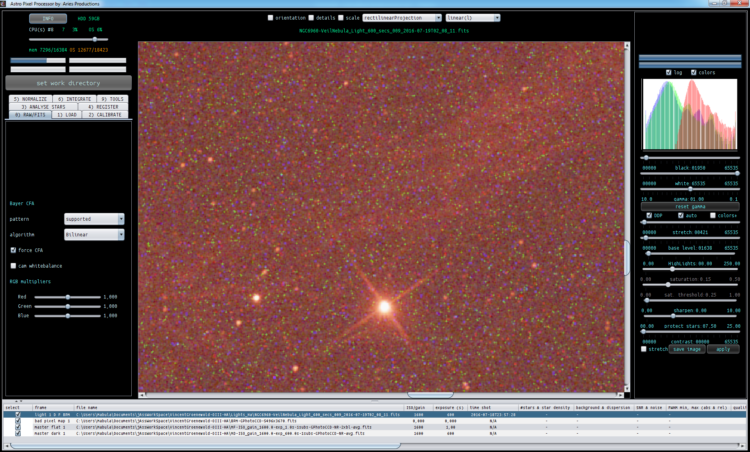Select the master dark 1 row
The width and height of the screenshot is (750, 452).
[375, 433]
